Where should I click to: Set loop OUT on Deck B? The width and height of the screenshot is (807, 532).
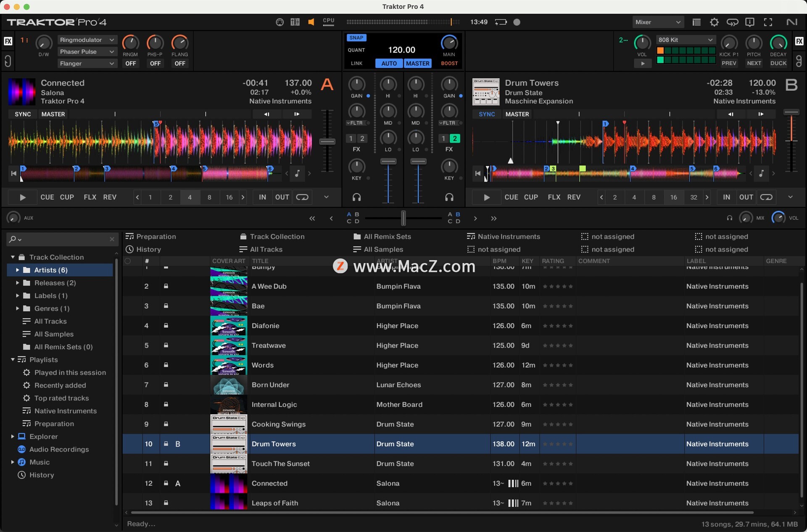coord(746,197)
